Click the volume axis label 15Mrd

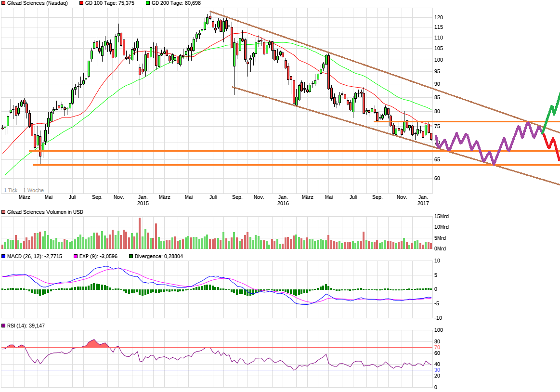coord(442,217)
